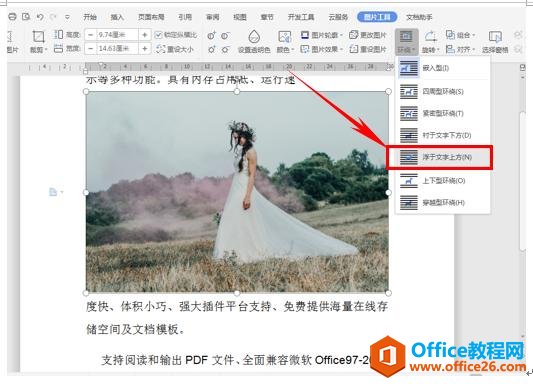Click the top-middle resize handle of the photo

(237, 91)
